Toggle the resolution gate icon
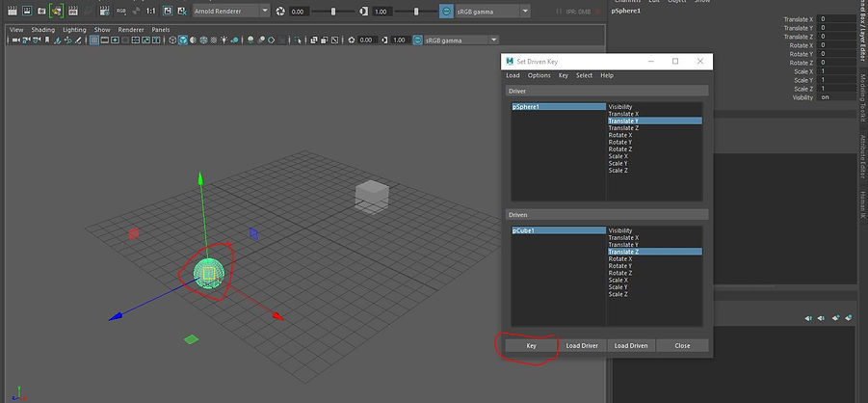 coord(115,40)
